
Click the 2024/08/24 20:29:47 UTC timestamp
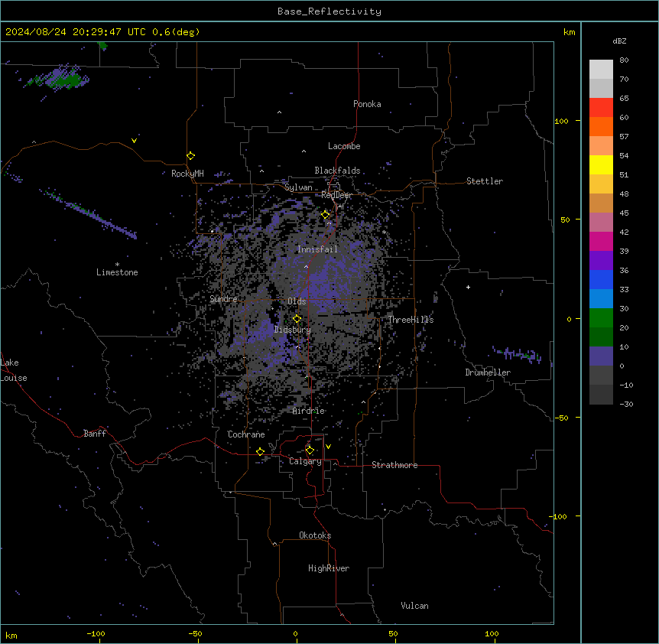tap(76, 32)
